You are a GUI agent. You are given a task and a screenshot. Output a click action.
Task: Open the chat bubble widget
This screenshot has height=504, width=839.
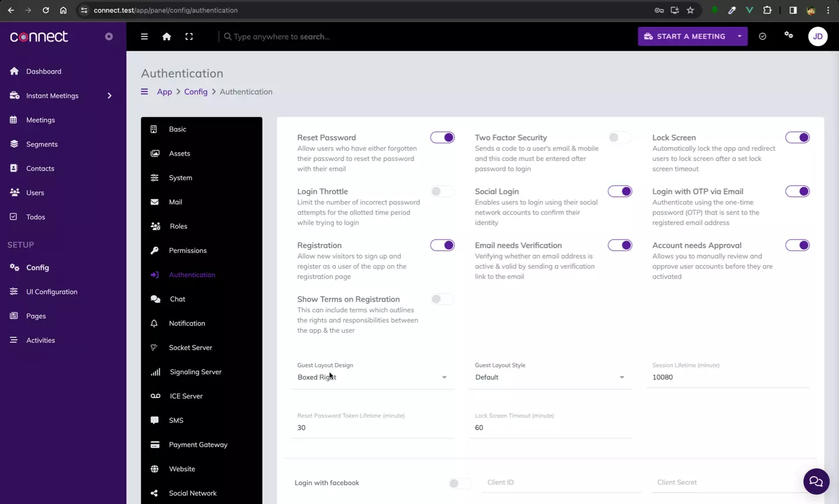(816, 481)
